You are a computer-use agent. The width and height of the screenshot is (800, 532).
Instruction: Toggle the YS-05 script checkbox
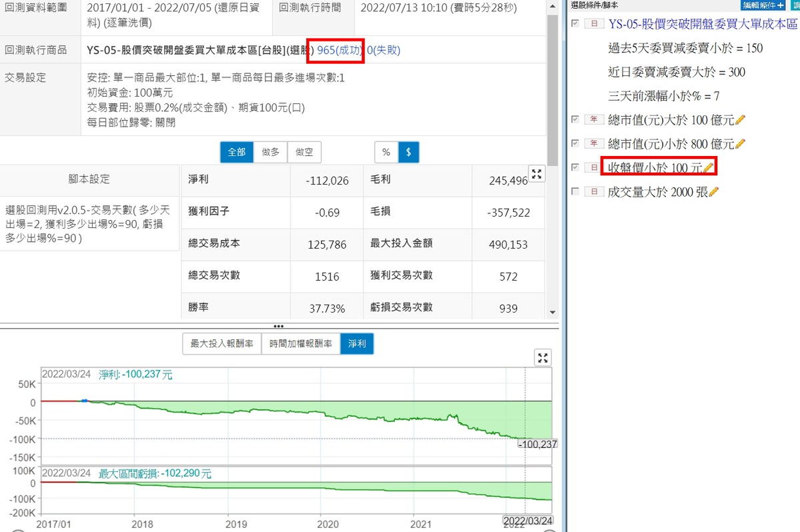pos(575,23)
